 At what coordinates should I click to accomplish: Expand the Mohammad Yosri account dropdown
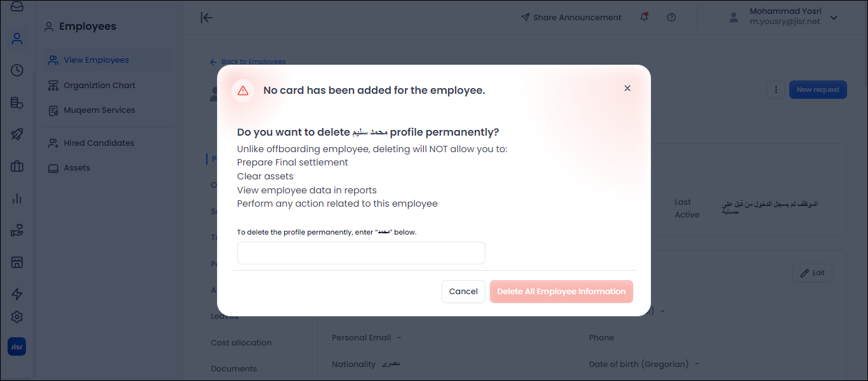coord(834,18)
